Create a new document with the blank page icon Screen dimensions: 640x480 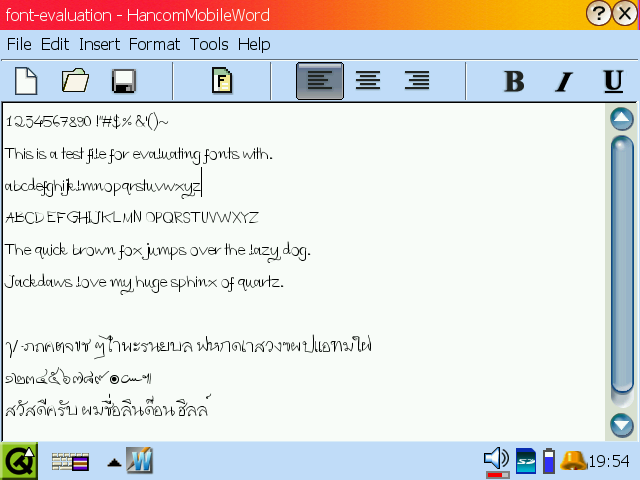tap(26, 80)
